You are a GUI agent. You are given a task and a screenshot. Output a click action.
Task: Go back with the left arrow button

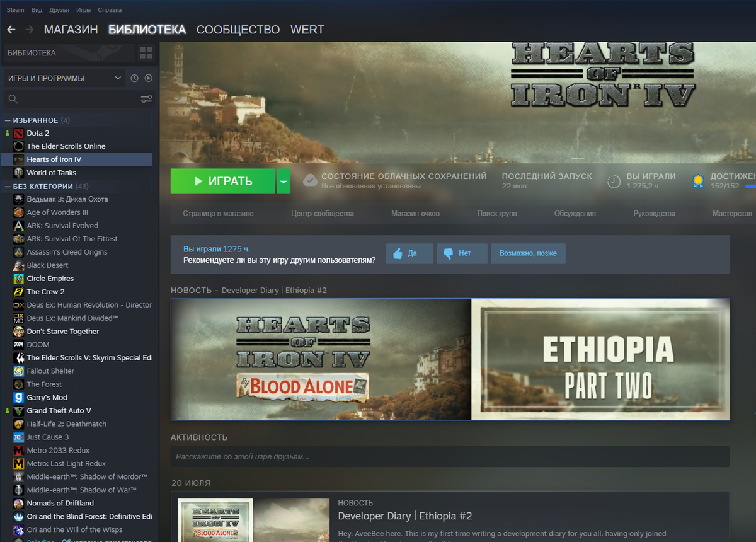click(x=11, y=30)
